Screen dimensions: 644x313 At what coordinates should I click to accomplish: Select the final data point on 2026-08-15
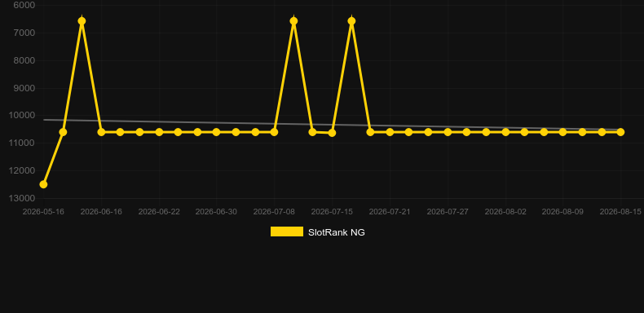[x=620, y=132]
